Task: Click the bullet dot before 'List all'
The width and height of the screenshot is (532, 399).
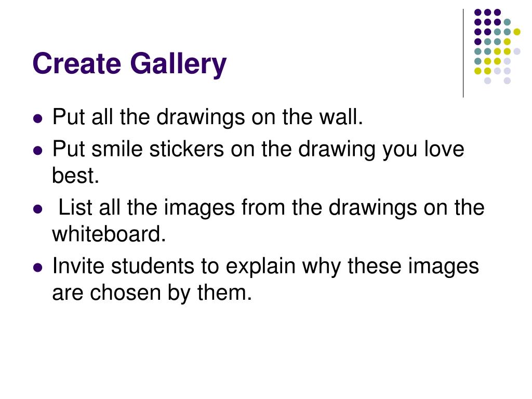Action: [38, 209]
